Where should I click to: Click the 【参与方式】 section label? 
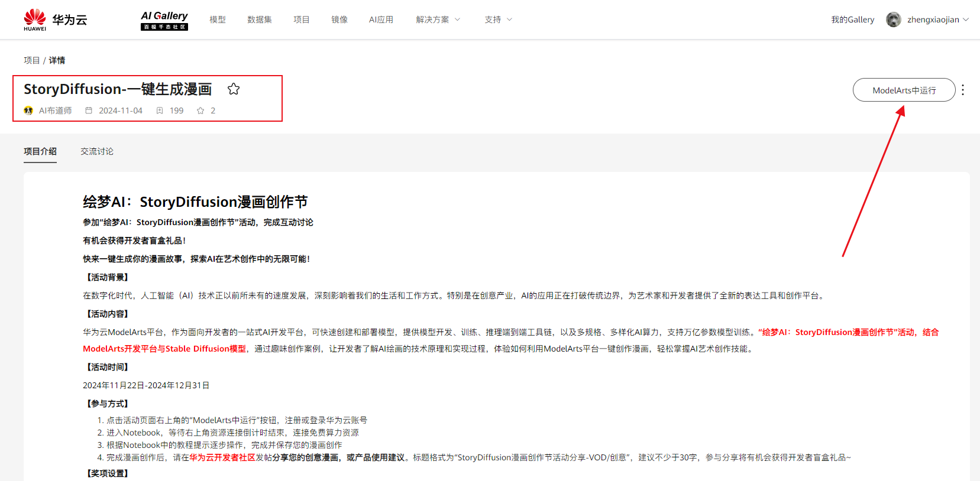[x=107, y=404]
